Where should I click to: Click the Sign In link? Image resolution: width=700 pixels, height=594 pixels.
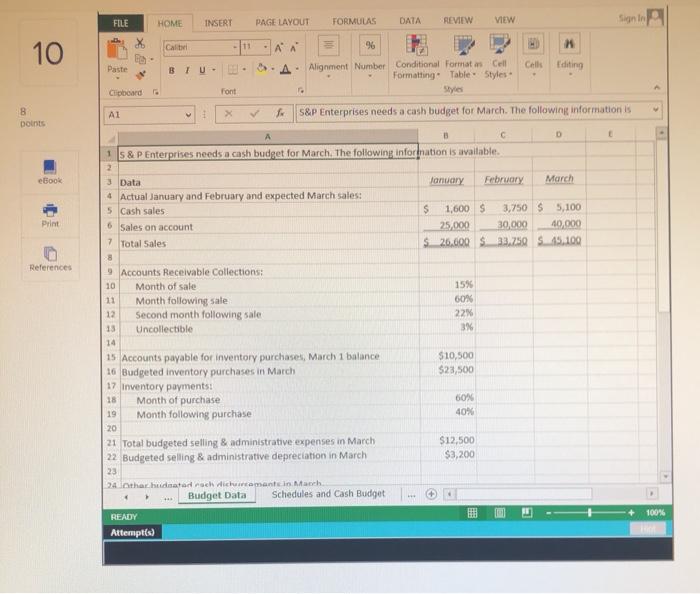(x=632, y=18)
